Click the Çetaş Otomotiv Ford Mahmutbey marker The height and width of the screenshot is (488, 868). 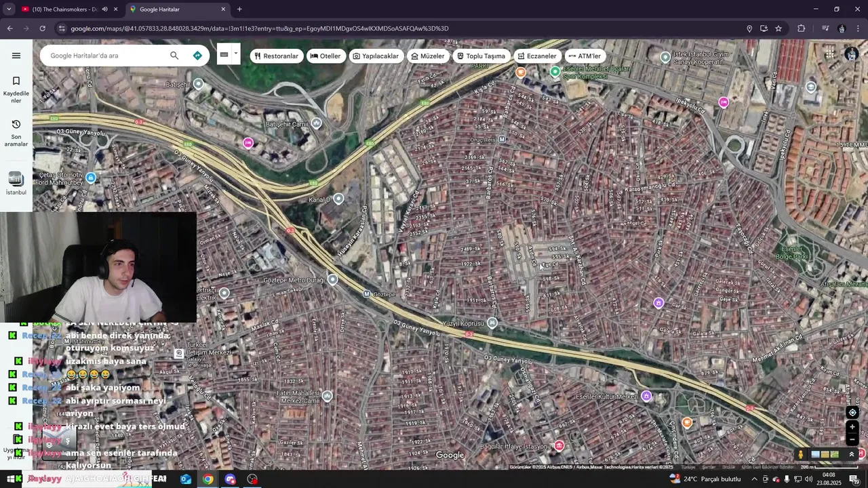tap(91, 178)
